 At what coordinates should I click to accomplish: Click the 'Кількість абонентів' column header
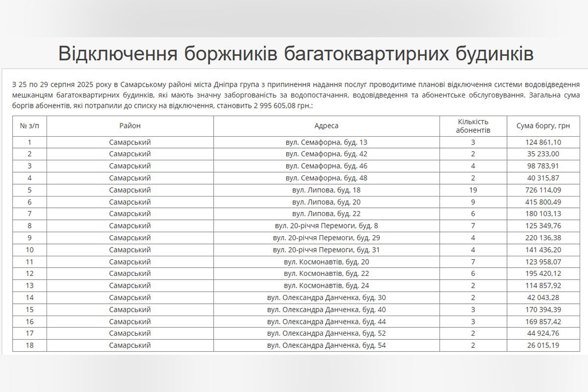tap(473, 126)
